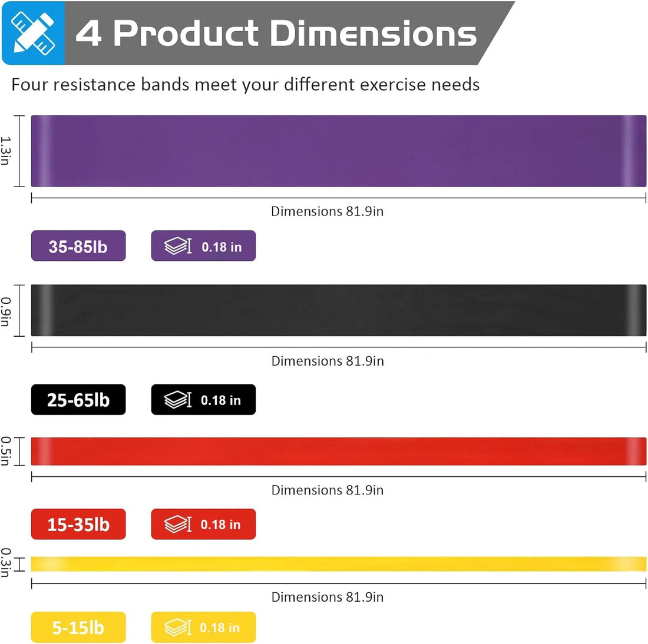The width and height of the screenshot is (648, 644).
Task: Choose the red 15-35lb badge
Action: [x=78, y=525]
